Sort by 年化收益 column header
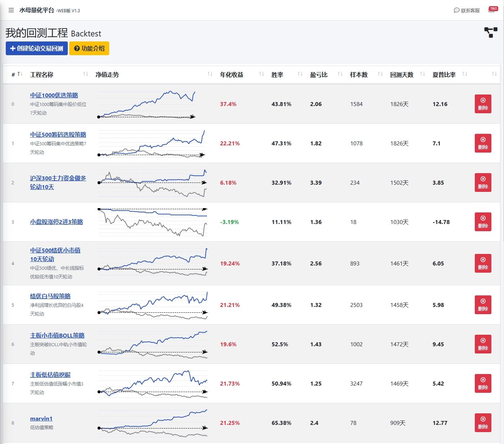The width and height of the screenshot is (504, 444). click(232, 75)
